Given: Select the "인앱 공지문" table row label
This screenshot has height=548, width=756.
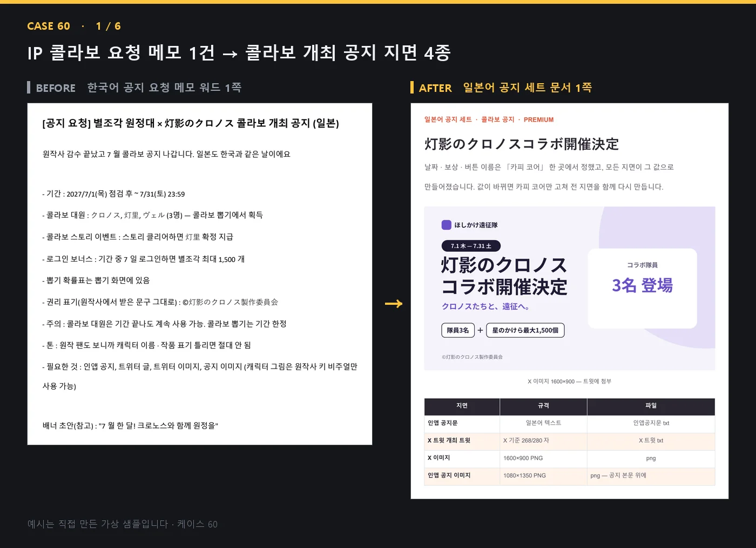Looking at the screenshot, I should pos(443,423).
